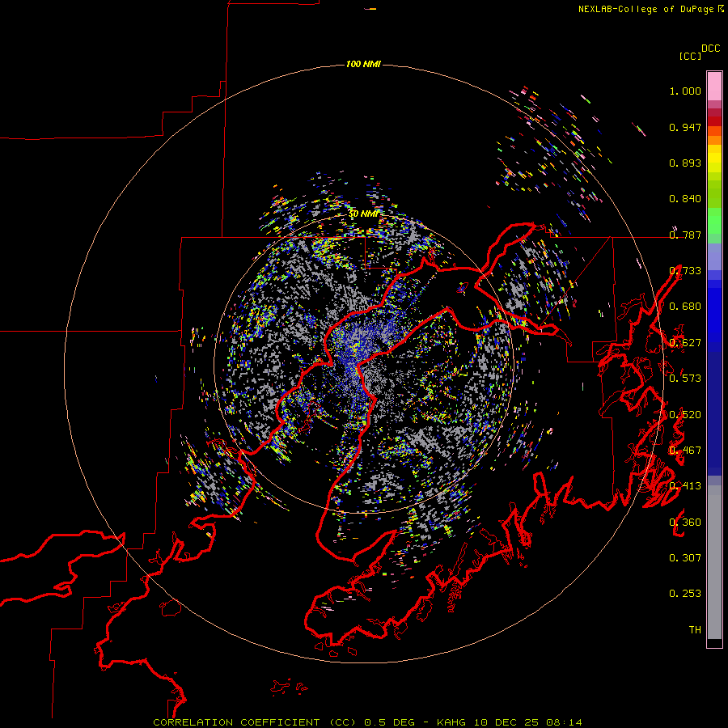Click the 0.467 scale value

[x=685, y=451]
